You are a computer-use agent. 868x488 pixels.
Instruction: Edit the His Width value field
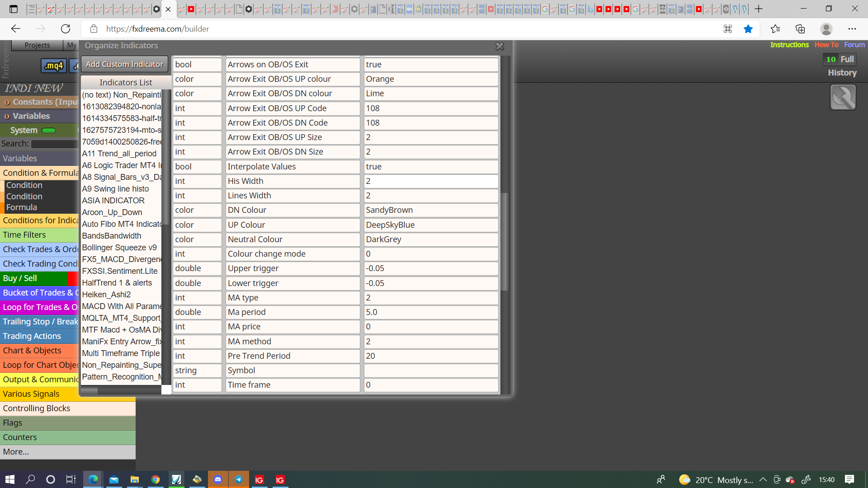point(431,181)
